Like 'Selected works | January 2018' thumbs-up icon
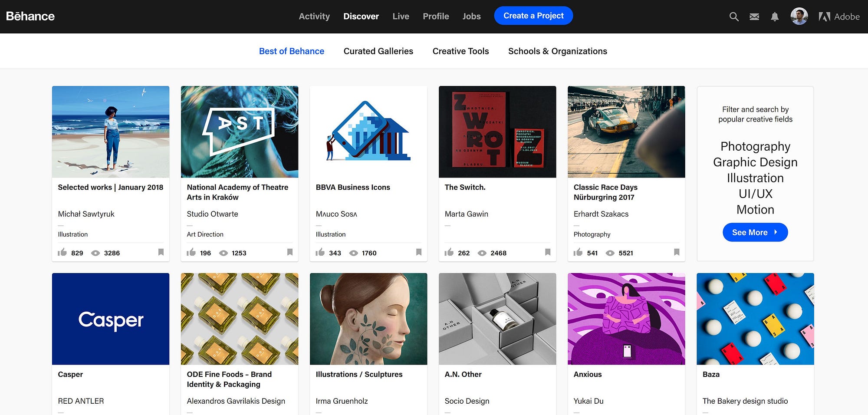Image resolution: width=868 pixels, height=415 pixels. coord(62,252)
